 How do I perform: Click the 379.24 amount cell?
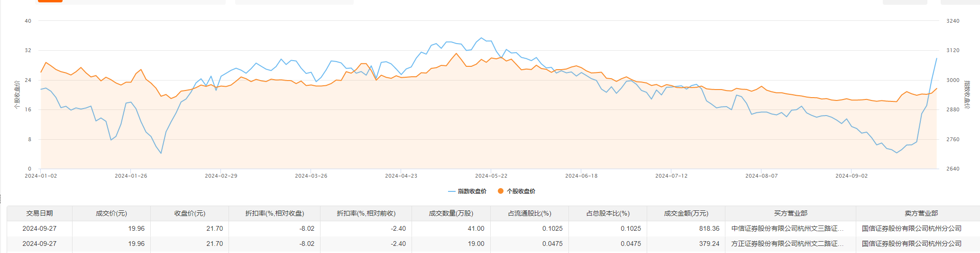[709, 244]
